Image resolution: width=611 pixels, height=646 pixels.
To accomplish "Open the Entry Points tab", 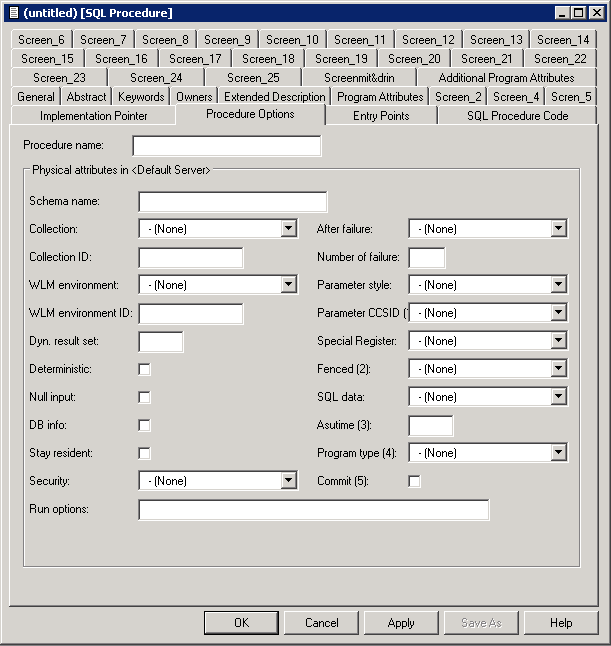I will pyautogui.click(x=382, y=116).
